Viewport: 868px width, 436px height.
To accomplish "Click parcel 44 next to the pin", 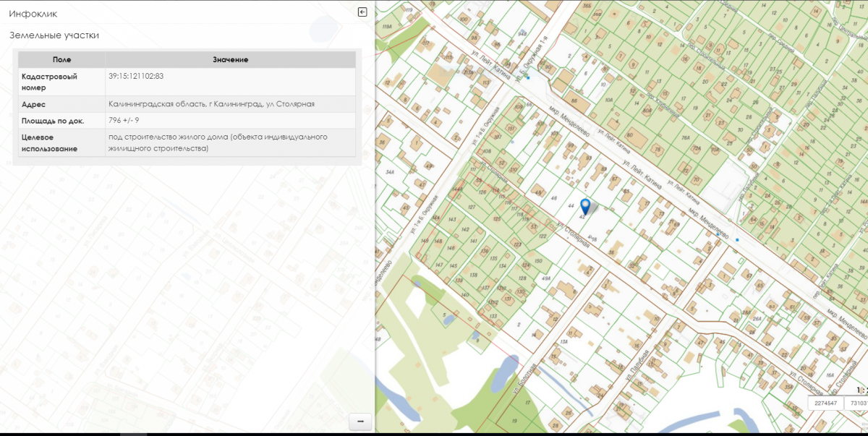I will (x=571, y=207).
